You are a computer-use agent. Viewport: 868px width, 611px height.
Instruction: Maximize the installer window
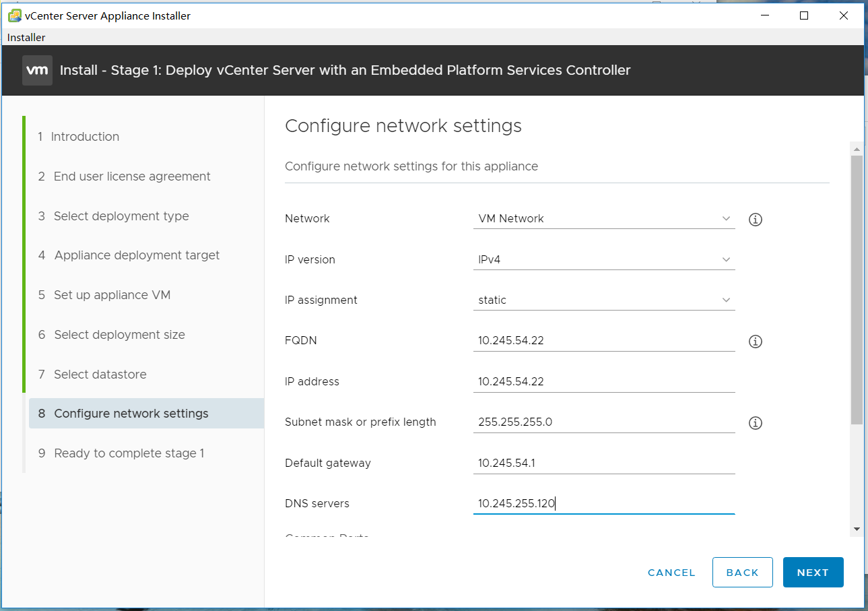(x=804, y=15)
